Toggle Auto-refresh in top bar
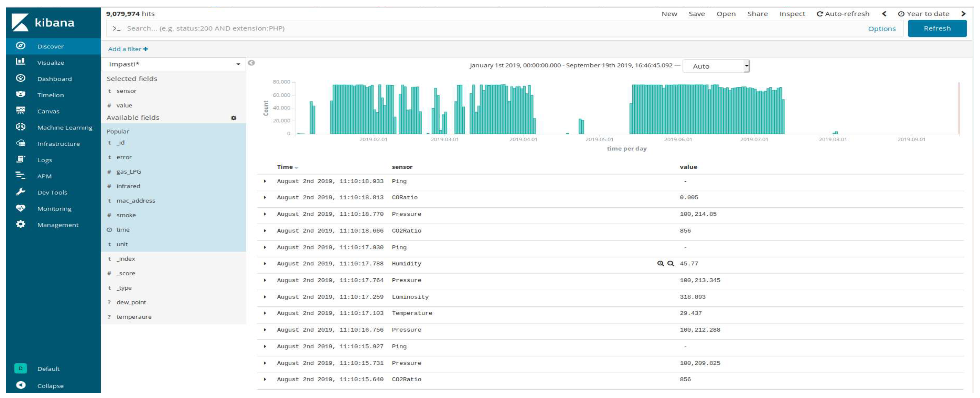The image size is (980, 398). tap(843, 14)
